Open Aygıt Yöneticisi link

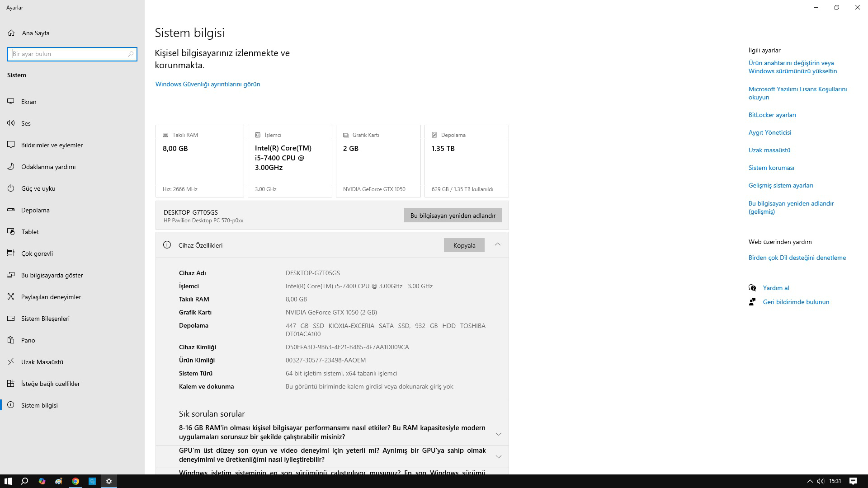point(769,132)
